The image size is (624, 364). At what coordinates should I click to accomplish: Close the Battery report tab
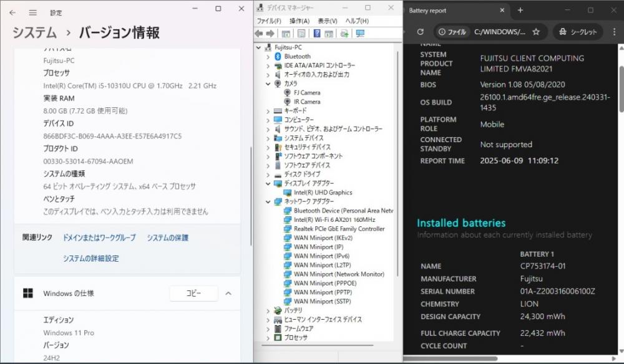point(502,11)
